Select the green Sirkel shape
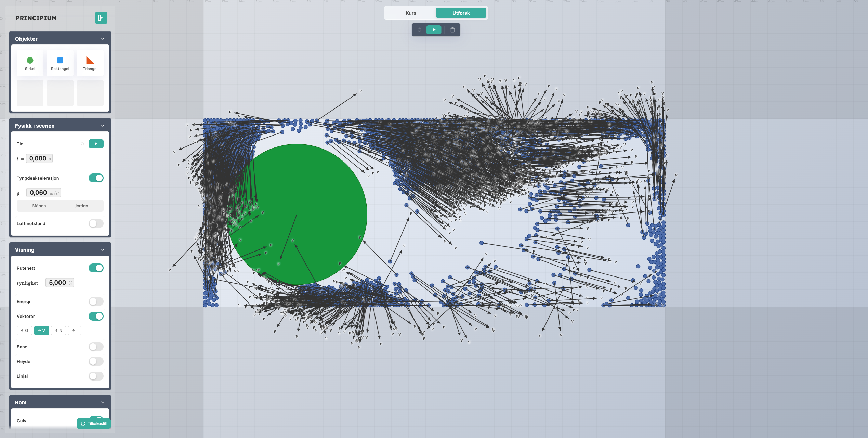 (30, 63)
